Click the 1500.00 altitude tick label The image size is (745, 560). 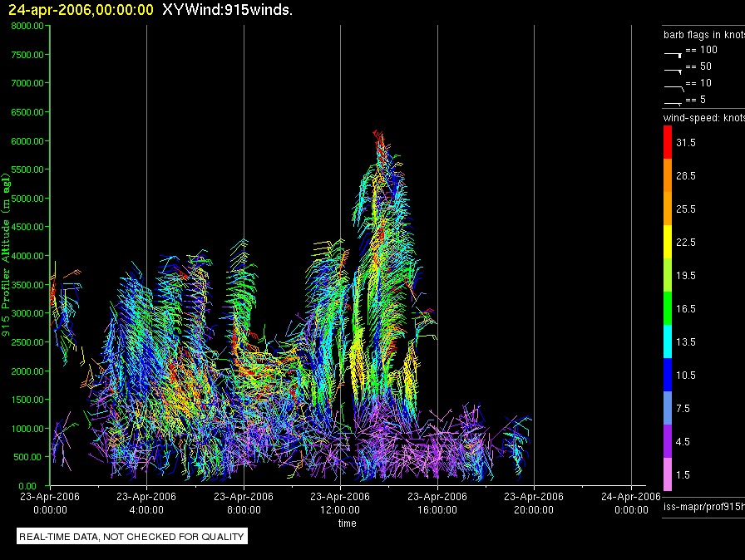[x=27, y=400]
